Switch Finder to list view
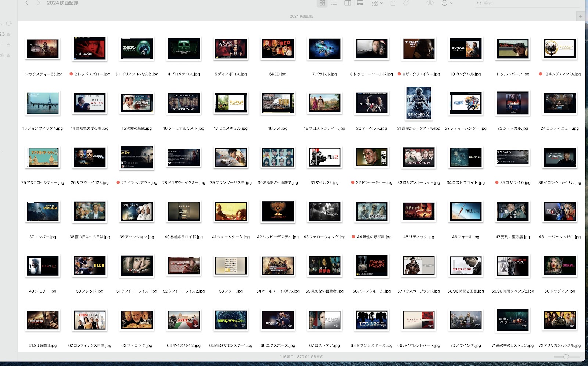Screen dimensions: 588x366 (334, 3)
